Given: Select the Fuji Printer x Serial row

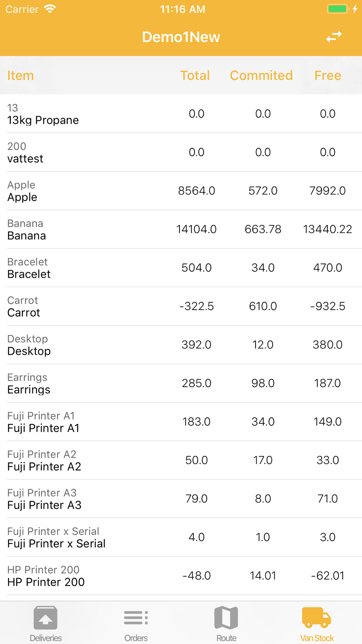Looking at the screenshot, I should pyautogui.click(x=181, y=538).
